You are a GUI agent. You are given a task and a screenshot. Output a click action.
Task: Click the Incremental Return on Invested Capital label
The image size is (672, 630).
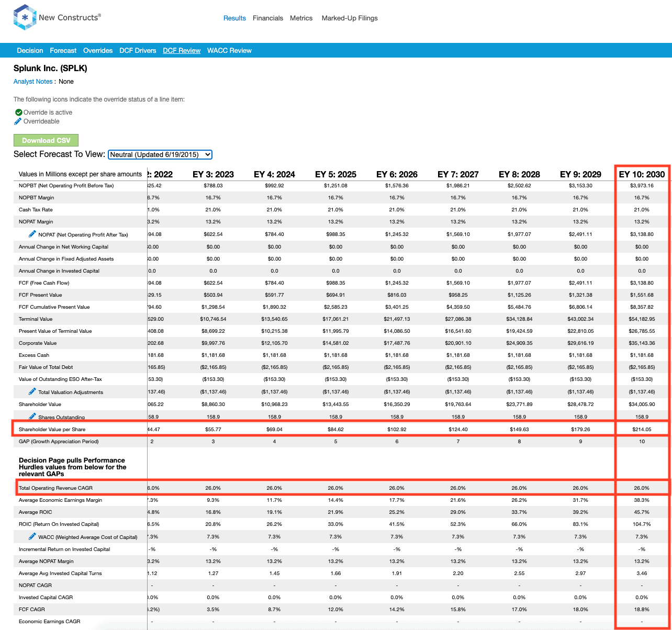[x=64, y=549]
